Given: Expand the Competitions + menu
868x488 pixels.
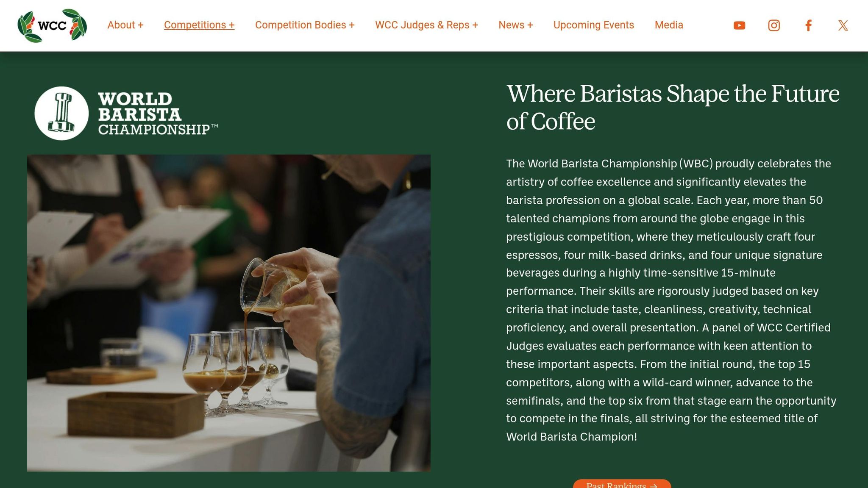Looking at the screenshot, I should tap(199, 25).
